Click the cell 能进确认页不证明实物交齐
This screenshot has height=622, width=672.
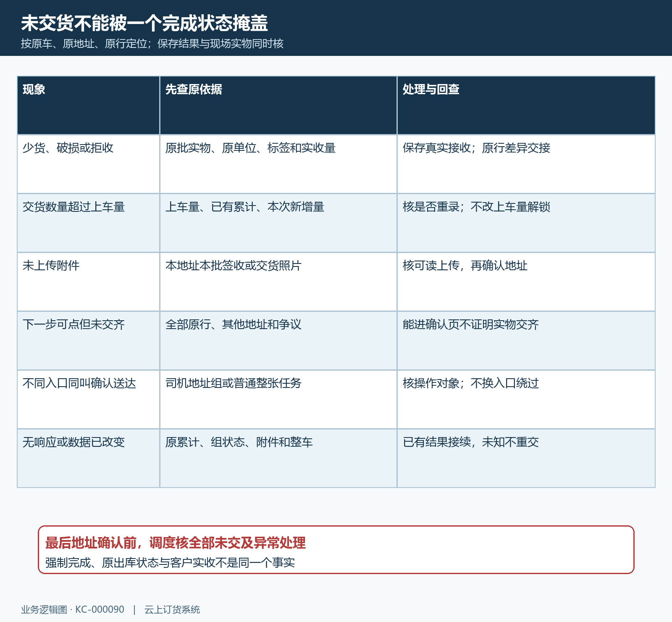[526, 341]
